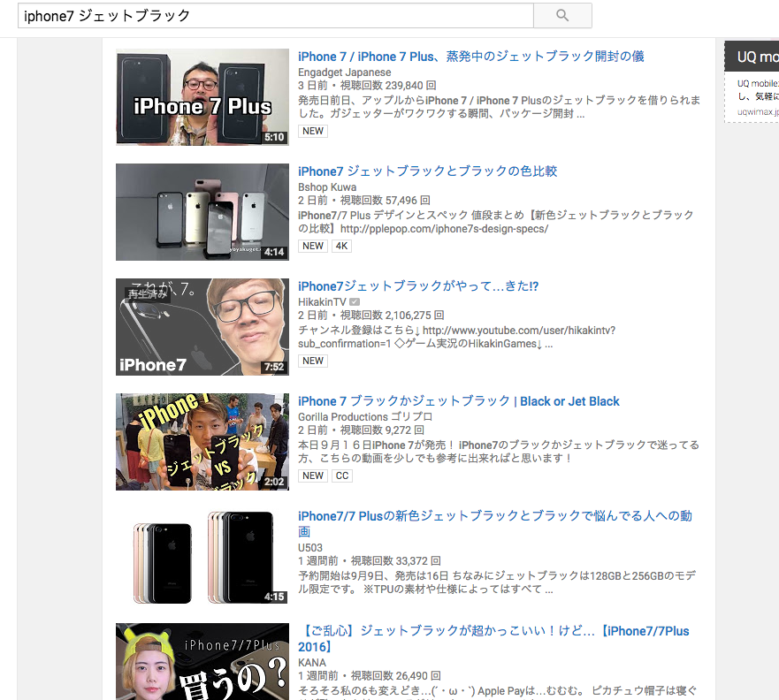
Task: Open video 【ご乱心】ジェットブラックが超かっこいい
Action: [493, 638]
